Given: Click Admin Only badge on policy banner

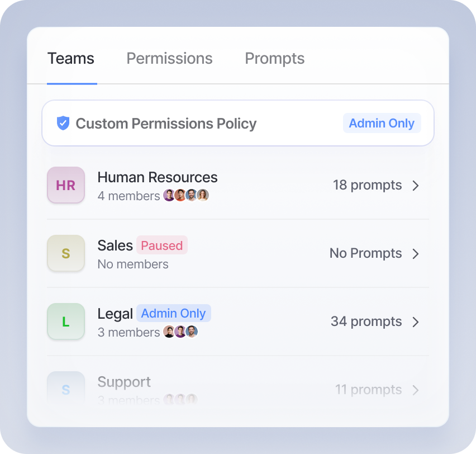Looking at the screenshot, I should [x=382, y=124].
